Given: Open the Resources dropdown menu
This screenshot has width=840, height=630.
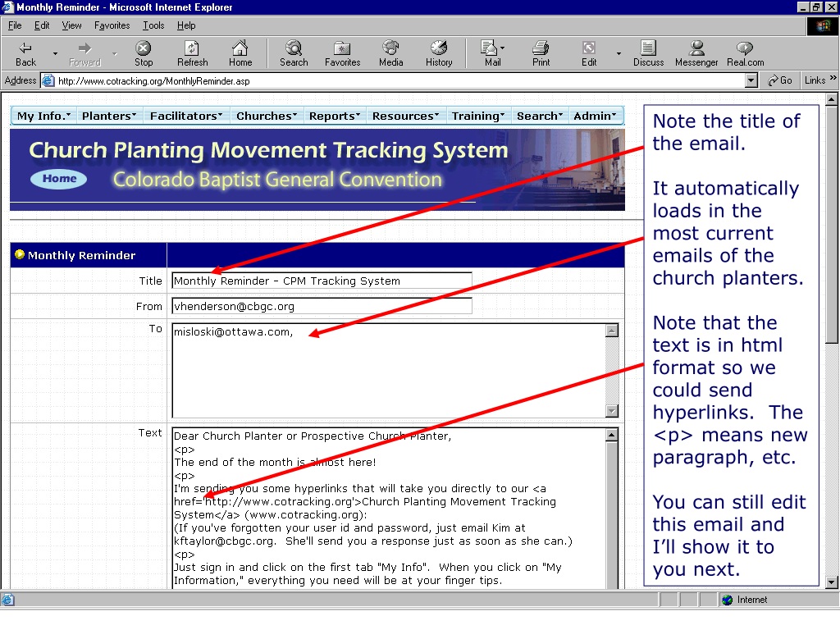Looking at the screenshot, I should 406,116.
